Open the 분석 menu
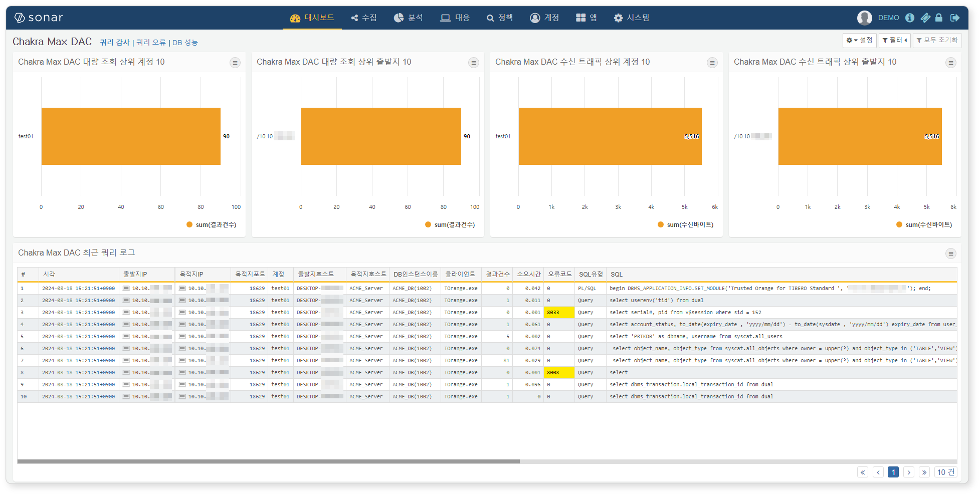Viewport: 980px width, 495px height. pos(409,18)
